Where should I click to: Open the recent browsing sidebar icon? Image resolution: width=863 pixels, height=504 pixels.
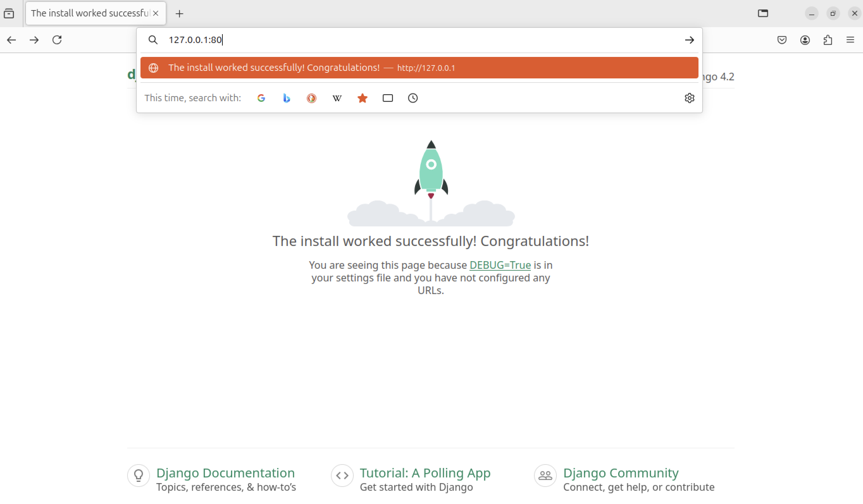pos(9,13)
